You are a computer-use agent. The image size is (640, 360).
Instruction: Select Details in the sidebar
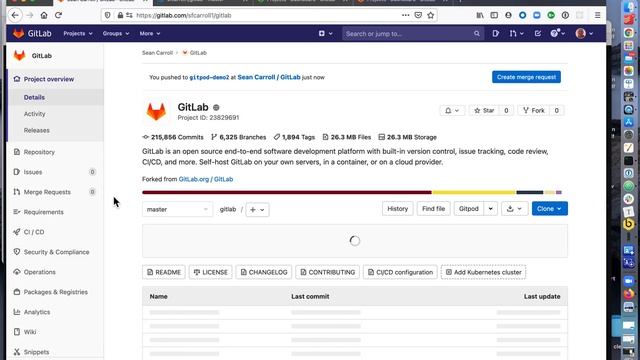pos(34,98)
